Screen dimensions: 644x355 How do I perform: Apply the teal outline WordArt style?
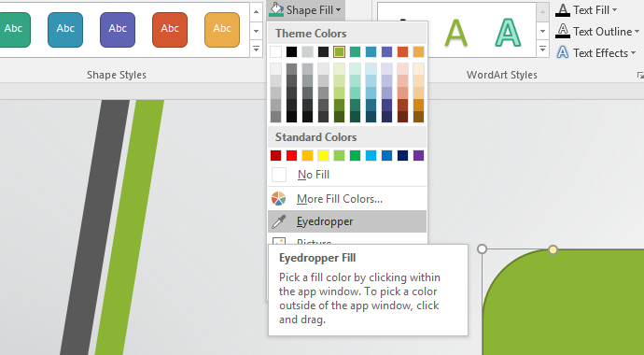click(508, 33)
